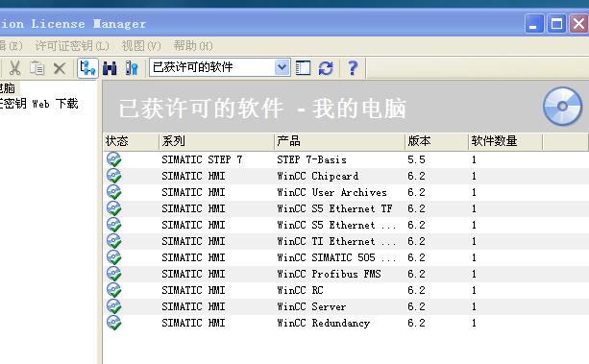
Task: Click status icon for WinCC S5 Ethernet TF
Action: 113,208
